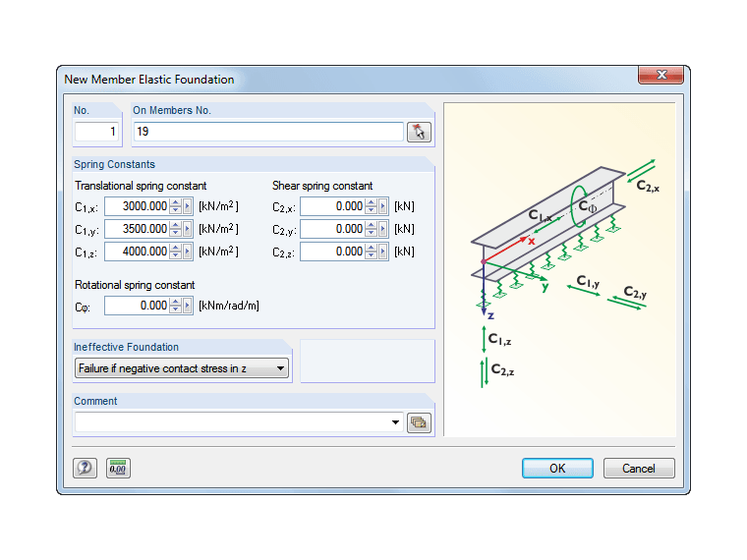Increase C1,x value with up spinner
This screenshot has height=560, width=747.
click(x=176, y=202)
